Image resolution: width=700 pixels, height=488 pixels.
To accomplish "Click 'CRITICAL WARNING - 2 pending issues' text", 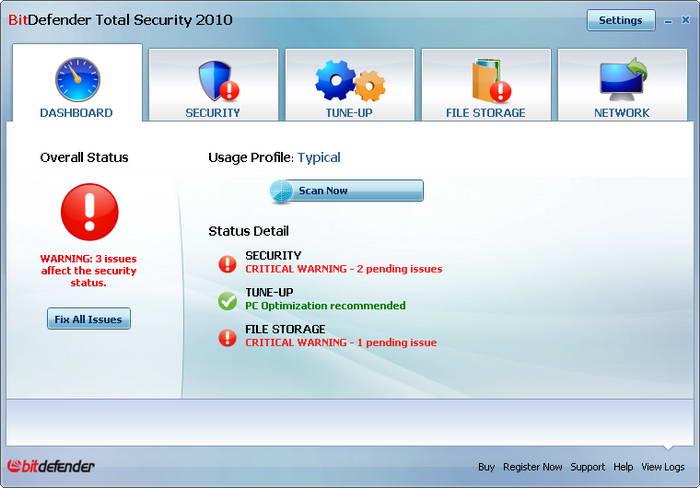I will coord(344,269).
